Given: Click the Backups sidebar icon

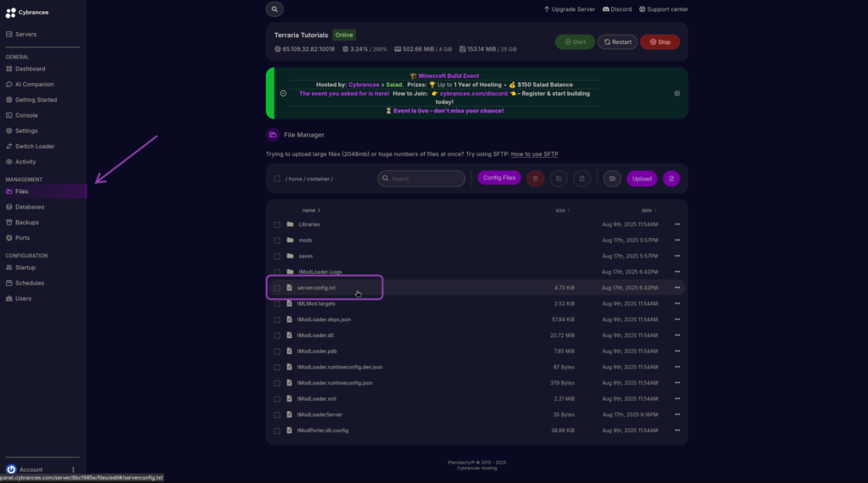Looking at the screenshot, I should coord(8,222).
